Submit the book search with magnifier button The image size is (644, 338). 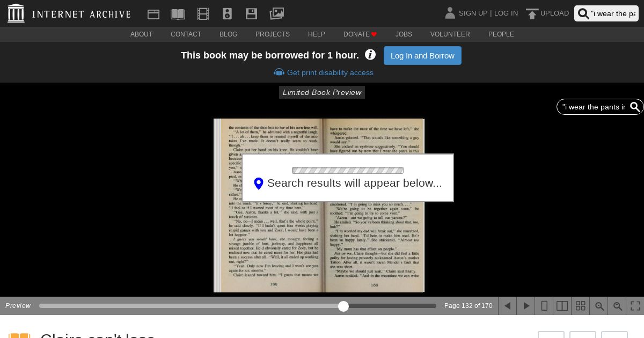point(635,107)
